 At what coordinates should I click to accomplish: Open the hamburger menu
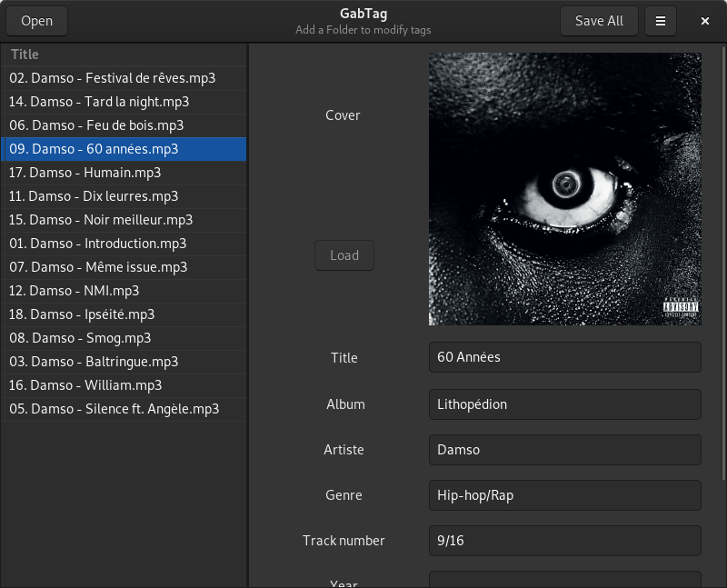pos(661,21)
